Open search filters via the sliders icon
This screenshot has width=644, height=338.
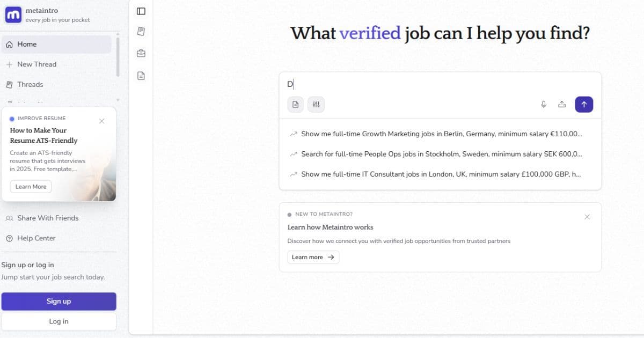pyautogui.click(x=316, y=104)
